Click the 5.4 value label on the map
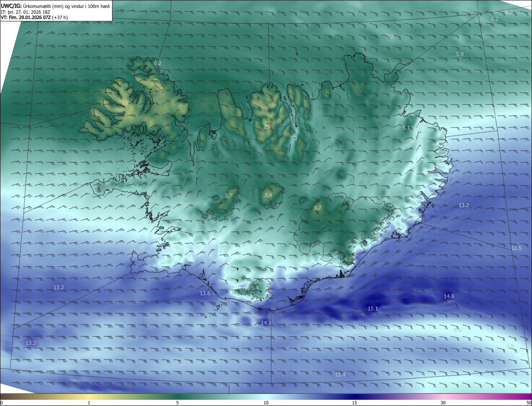 coord(255,288)
